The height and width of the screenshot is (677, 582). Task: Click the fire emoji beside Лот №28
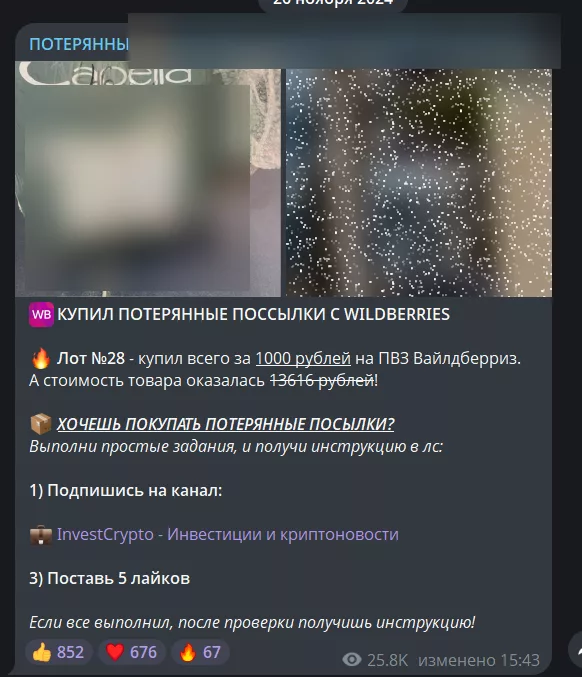41,358
